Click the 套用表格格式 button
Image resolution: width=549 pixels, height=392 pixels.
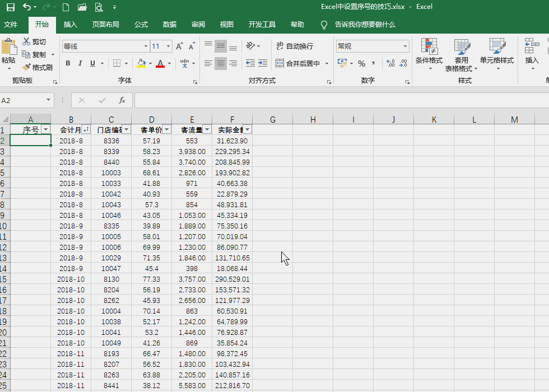tap(462, 54)
